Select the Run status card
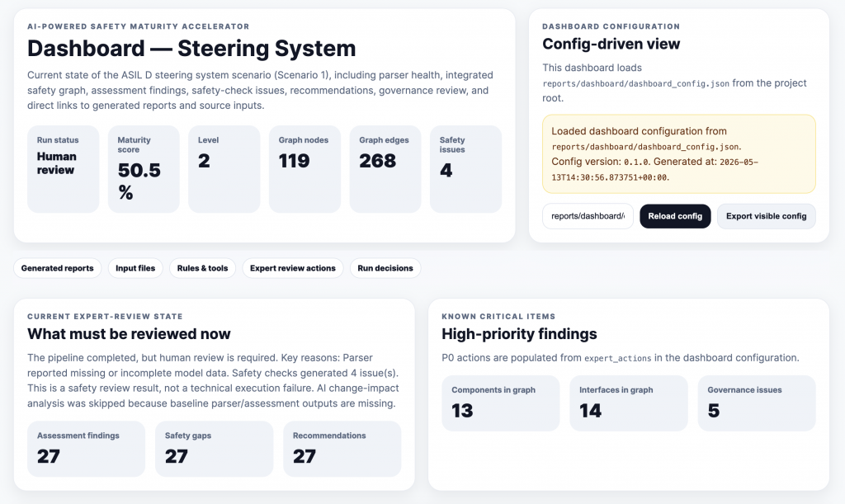The height and width of the screenshot is (504, 845). point(63,169)
